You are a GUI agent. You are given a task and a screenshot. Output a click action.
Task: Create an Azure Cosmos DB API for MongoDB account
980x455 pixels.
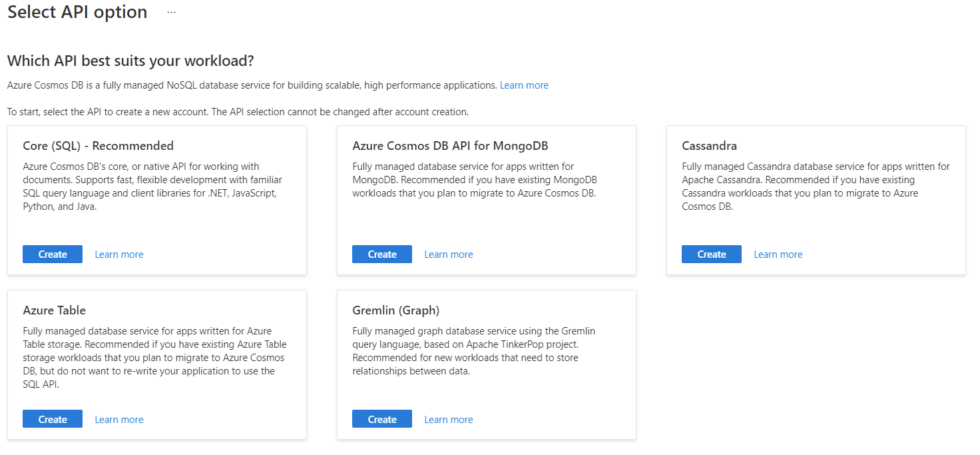click(381, 254)
